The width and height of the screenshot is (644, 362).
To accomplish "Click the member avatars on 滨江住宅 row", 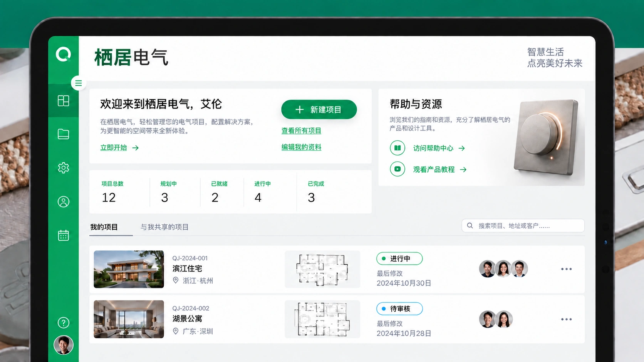I will tap(503, 269).
